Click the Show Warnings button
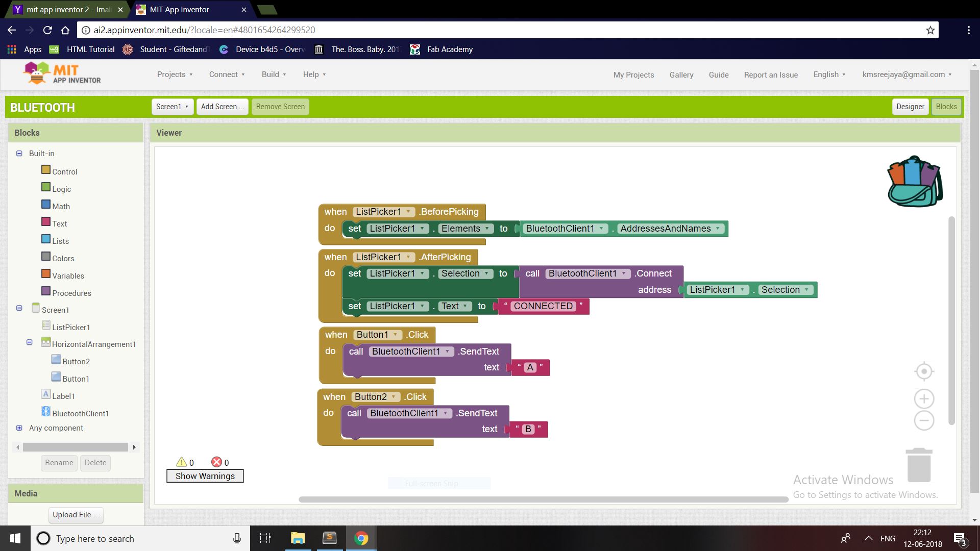The image size is (980, 551). pyautogui.click(x=205, y=476)
